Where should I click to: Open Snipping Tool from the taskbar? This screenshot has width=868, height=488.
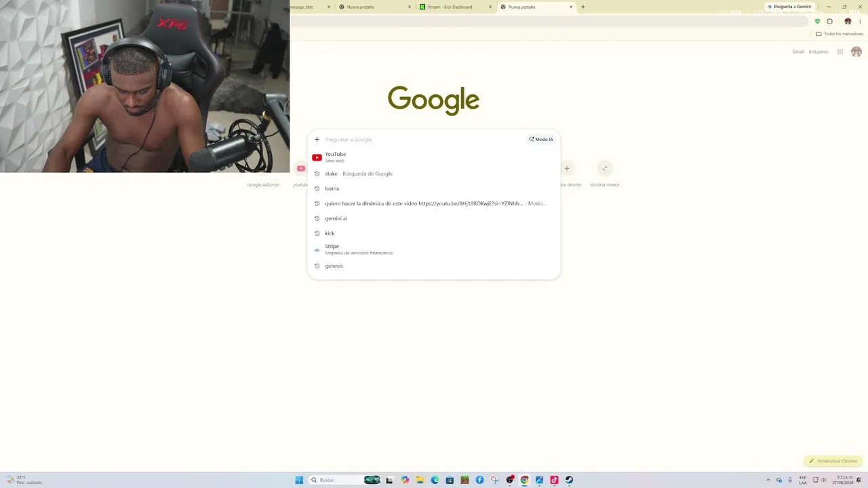pos(495,480)
